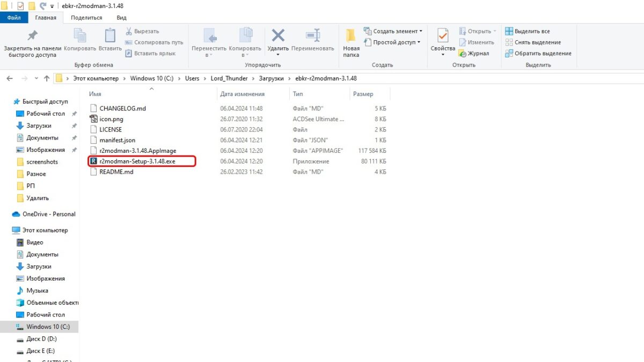Click the Rename icon in ribbon
Image resolution: width=644 pixels, height=362 pixels.
(x=313, y=36)
